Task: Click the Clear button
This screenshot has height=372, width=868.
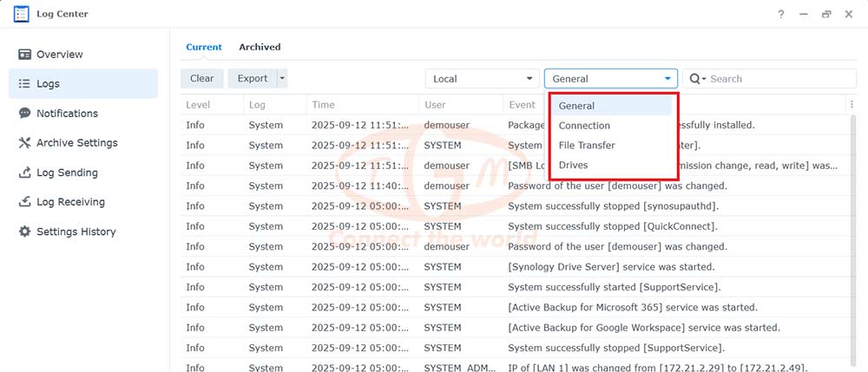Action: click(x=201, y=79)
